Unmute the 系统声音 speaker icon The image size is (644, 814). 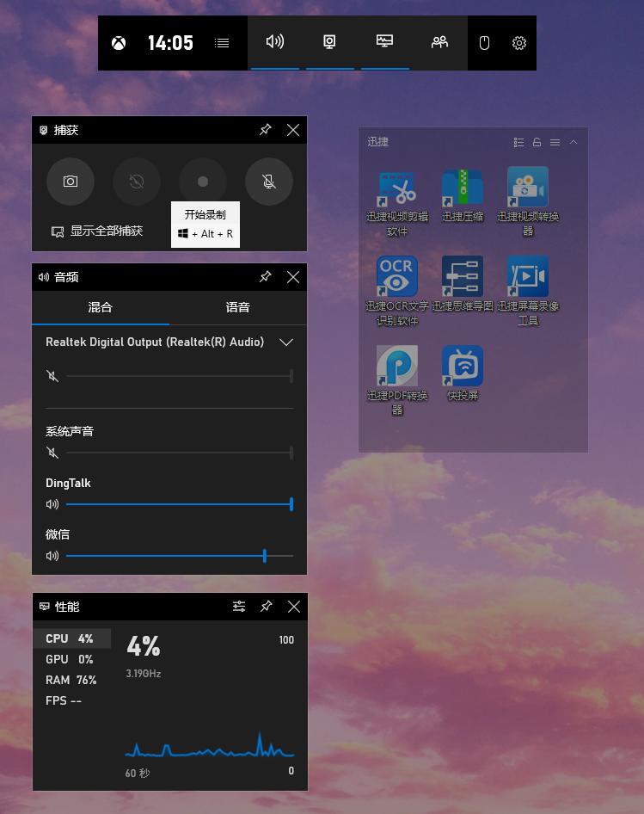click(x=52, y=453)
